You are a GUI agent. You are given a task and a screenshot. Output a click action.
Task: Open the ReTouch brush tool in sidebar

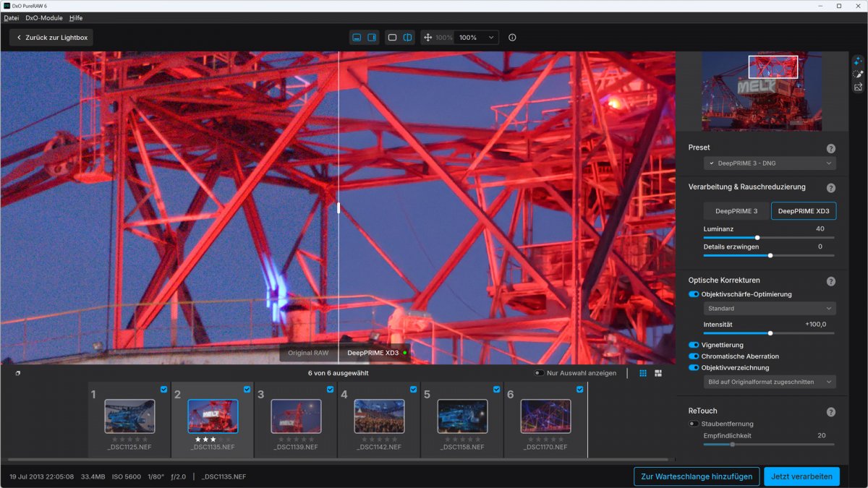[858, 74]
